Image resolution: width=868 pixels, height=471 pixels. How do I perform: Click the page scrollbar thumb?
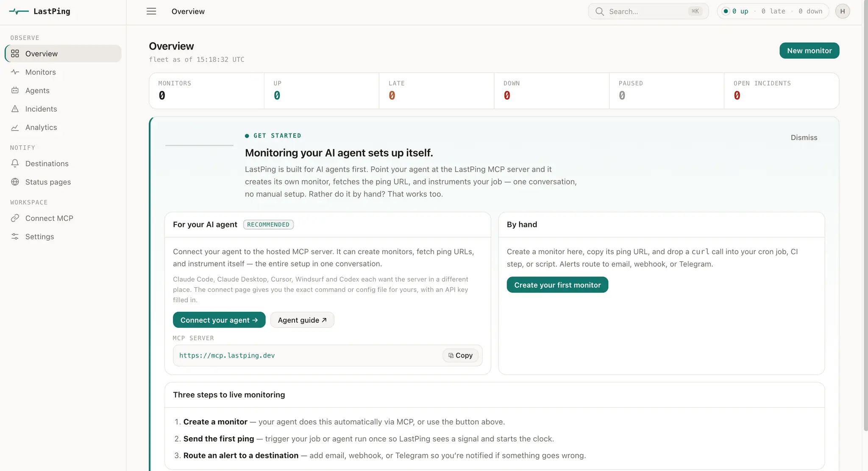(x=865, y=215)
